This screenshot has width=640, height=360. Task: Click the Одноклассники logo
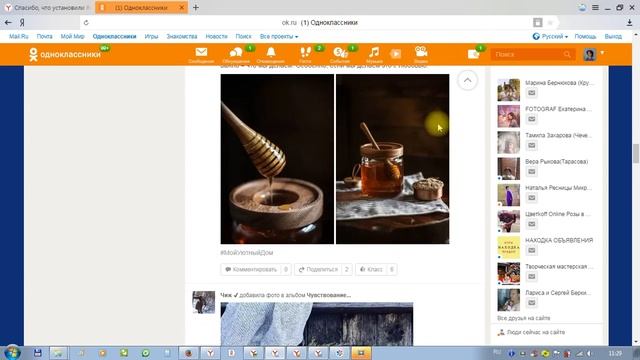[x=65, y=54]
